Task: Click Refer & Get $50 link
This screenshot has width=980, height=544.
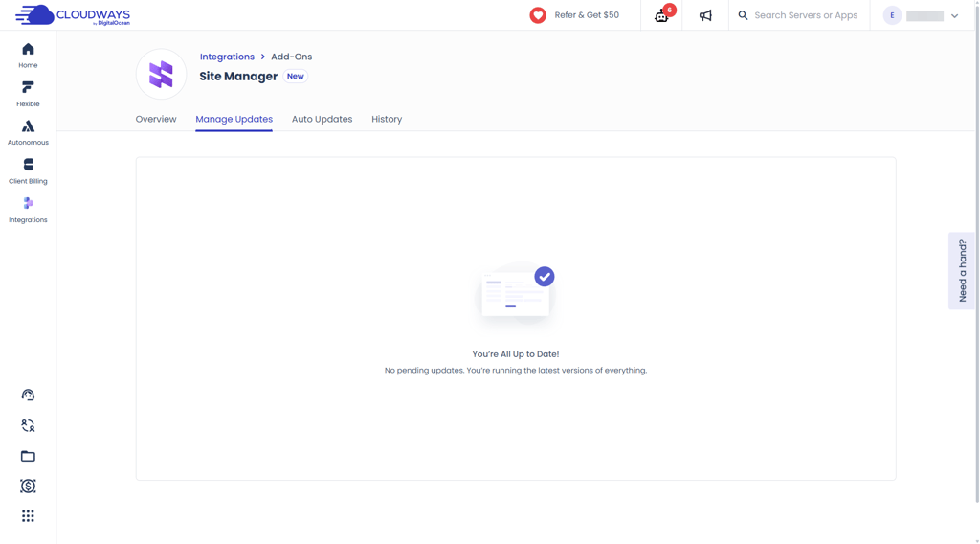Action: (x=587, y=15)
